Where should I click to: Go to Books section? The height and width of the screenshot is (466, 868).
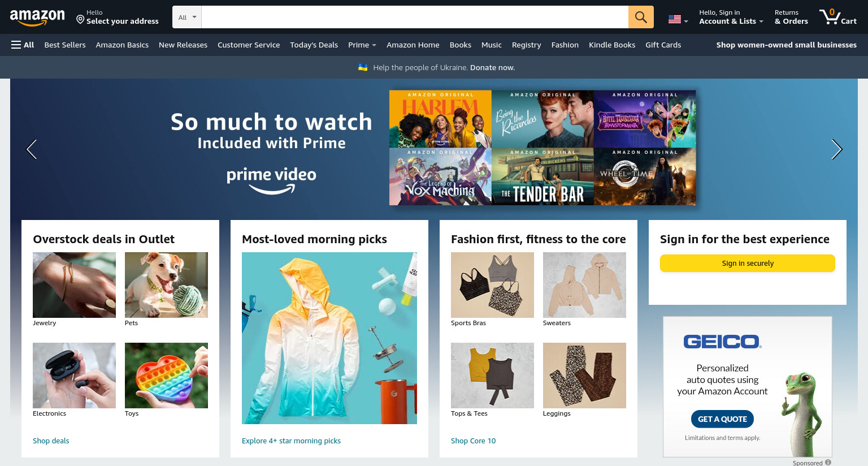461,45
